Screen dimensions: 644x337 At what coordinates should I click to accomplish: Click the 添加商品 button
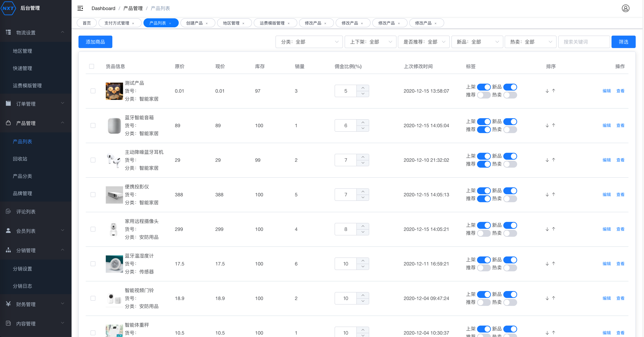tap(95, 42)
